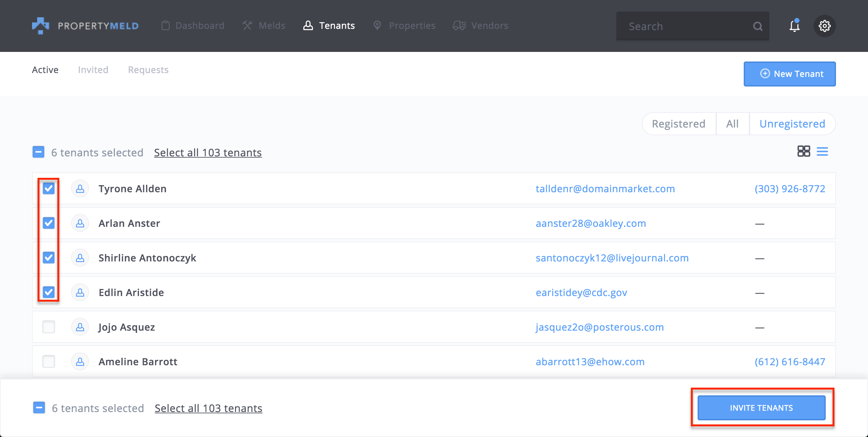Check Jojo Asquez's checkbox
Image resolution: width=868 pixels, height=437 pixels.
49,327
